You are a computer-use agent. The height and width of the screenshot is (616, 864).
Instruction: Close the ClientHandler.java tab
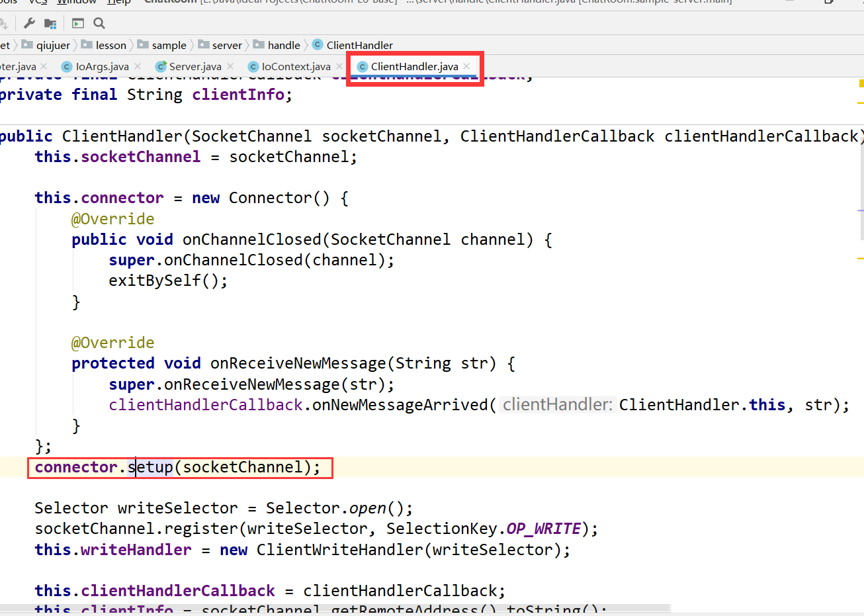(466, 66)
